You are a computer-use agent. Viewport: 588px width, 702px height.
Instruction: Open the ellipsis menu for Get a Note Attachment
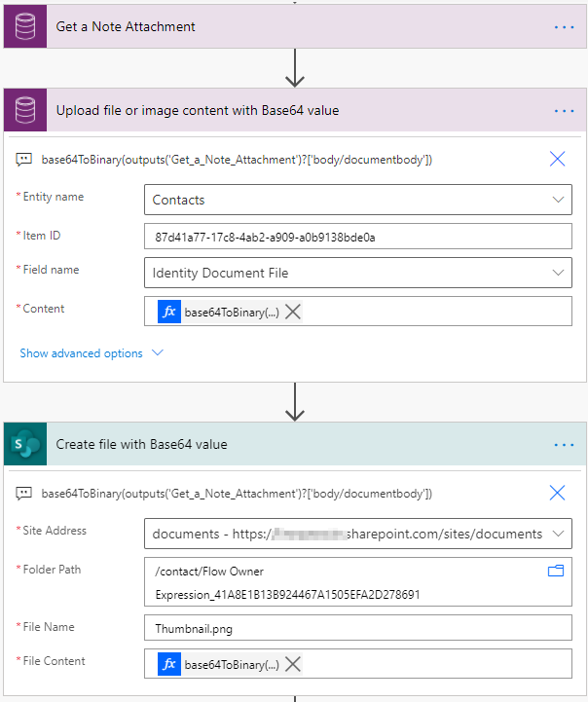coord(565,27)
